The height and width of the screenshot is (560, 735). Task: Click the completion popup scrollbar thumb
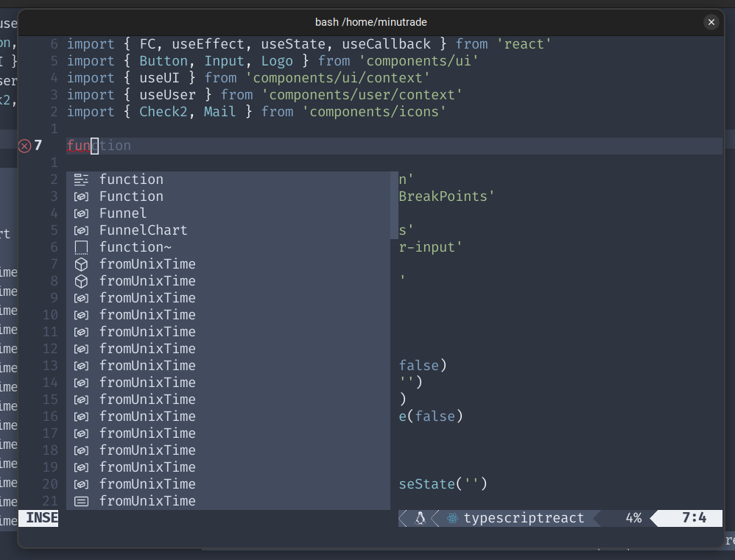pyautogui.click(x=394, y=205)
